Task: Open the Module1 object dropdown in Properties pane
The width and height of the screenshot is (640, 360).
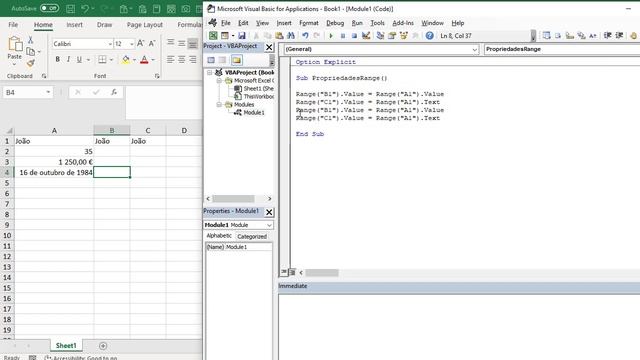Action: coord(269,225)
